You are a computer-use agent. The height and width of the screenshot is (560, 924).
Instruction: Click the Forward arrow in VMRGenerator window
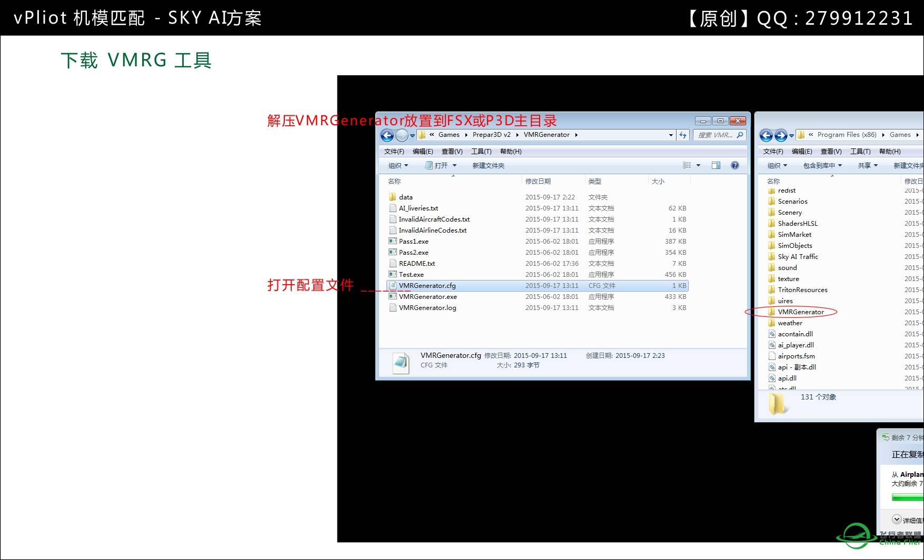[402, 135]
